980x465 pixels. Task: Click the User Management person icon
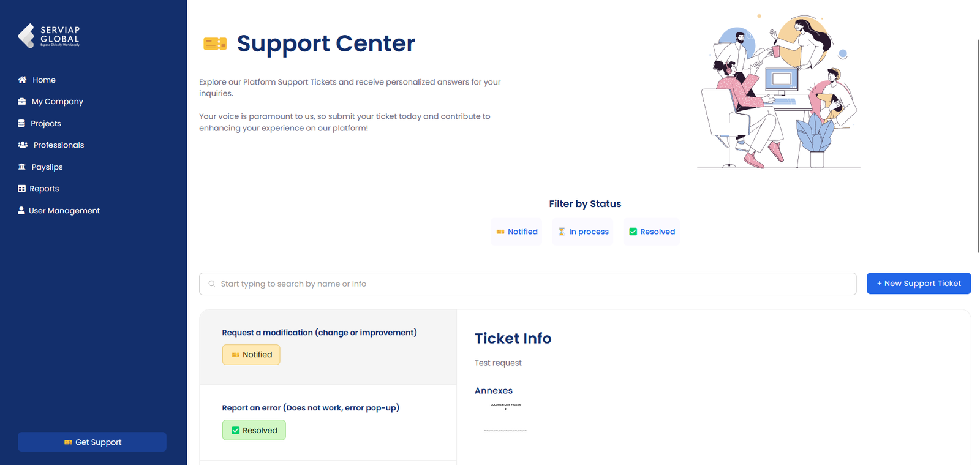(x=21, y=211)
